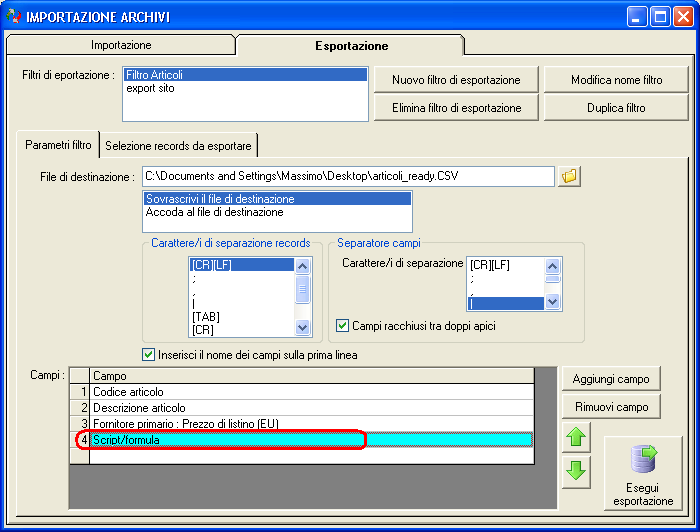This screenshot has height=532, width=700.
Task: Select Fornitore primario Prezzo di listino row
Action: pos(312,424)
